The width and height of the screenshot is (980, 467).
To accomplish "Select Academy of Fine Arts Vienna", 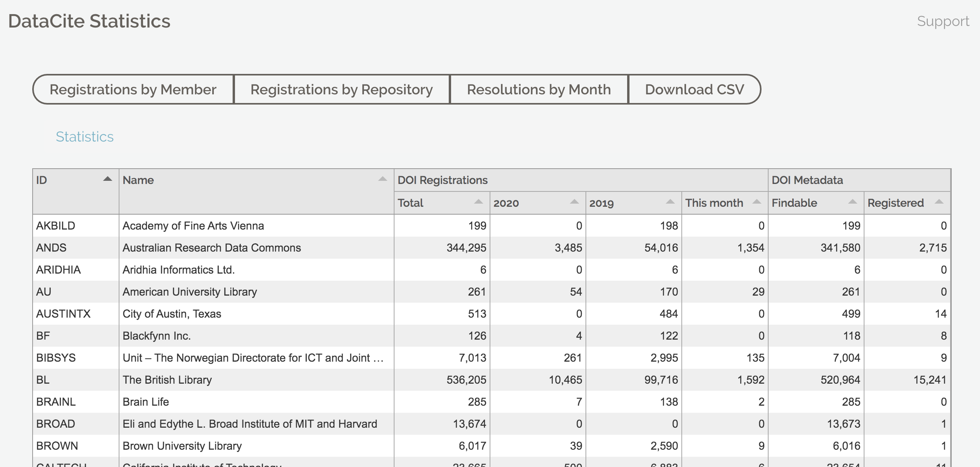I will click(193, 226).
